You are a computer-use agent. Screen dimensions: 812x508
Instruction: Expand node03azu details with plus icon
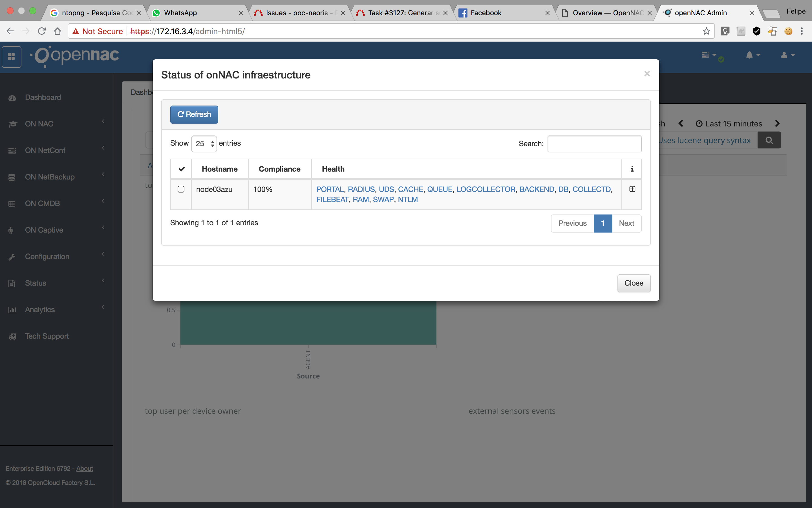click(x=632, y=189)
